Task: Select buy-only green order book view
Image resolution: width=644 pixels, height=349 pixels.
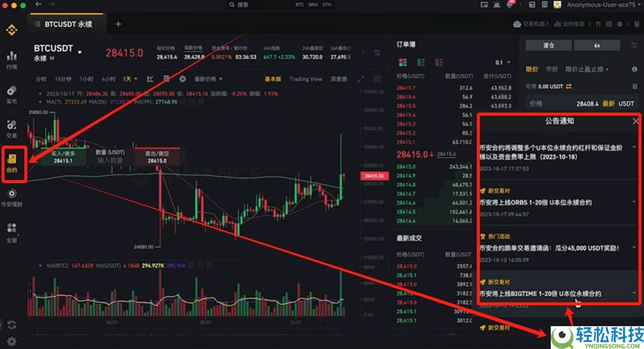Action: 421,62
